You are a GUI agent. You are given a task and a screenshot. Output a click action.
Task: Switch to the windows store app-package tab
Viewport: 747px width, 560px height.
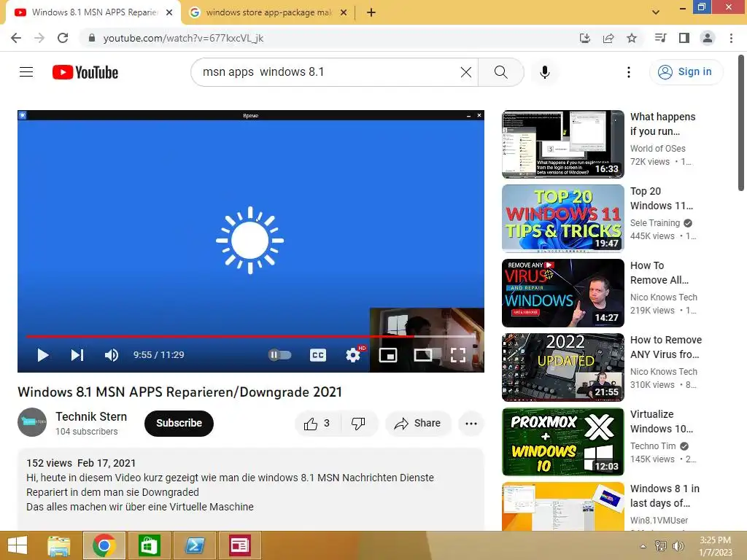[268, 12]
